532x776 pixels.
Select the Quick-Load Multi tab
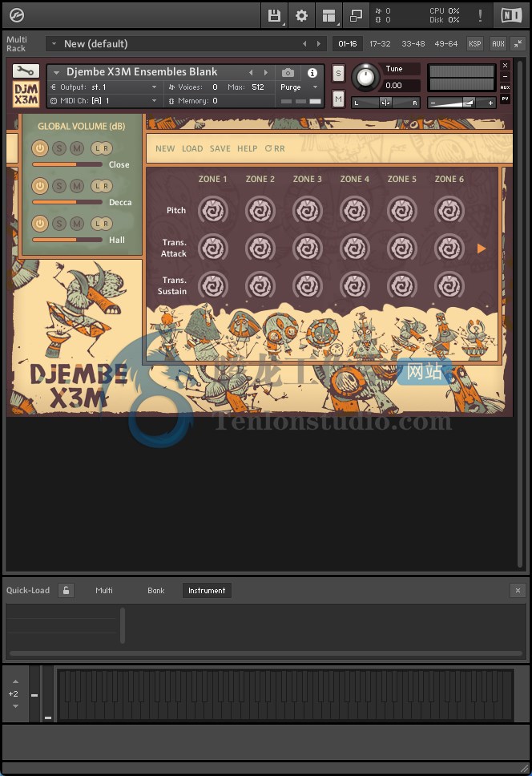[x=104, y=590]
